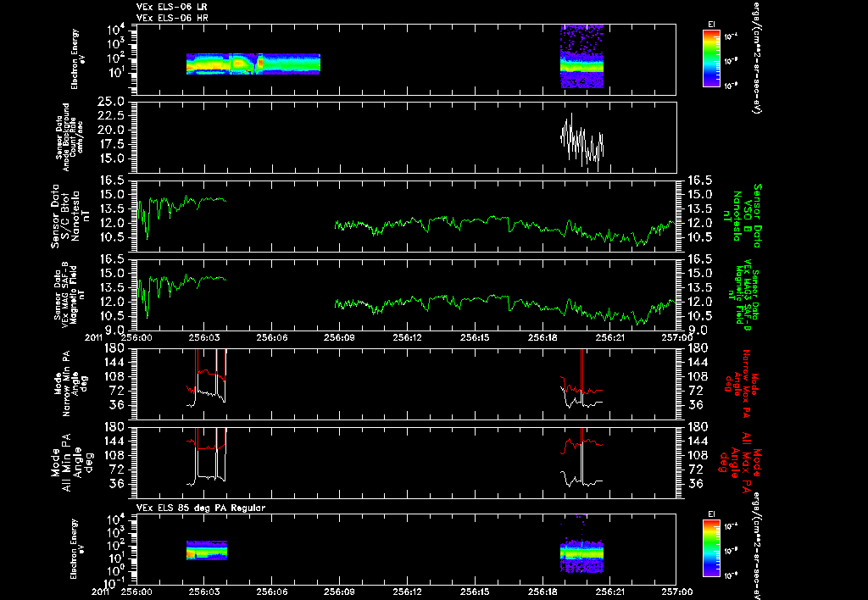Click the 256:15 label on the bottom time axis

pyautogui.click(x=475, y=592)
